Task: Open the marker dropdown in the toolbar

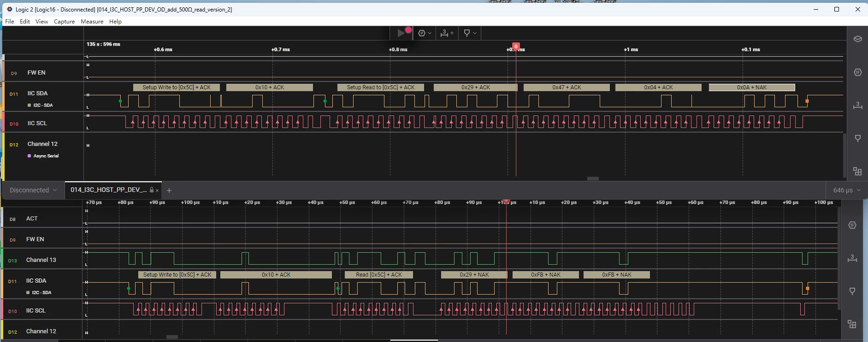Action: pos(470,33)
